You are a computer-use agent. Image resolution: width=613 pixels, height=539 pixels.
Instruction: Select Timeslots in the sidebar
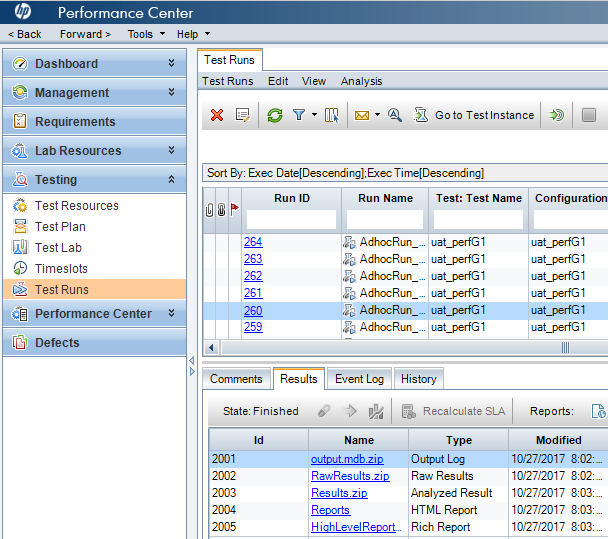(x=61, y=269)
